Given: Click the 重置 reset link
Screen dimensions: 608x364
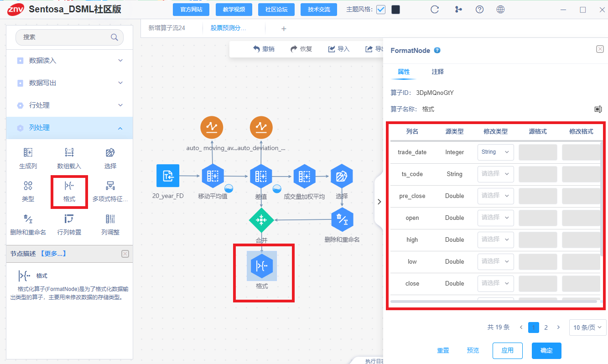Looking at the screenshot, I should point(443,351).
